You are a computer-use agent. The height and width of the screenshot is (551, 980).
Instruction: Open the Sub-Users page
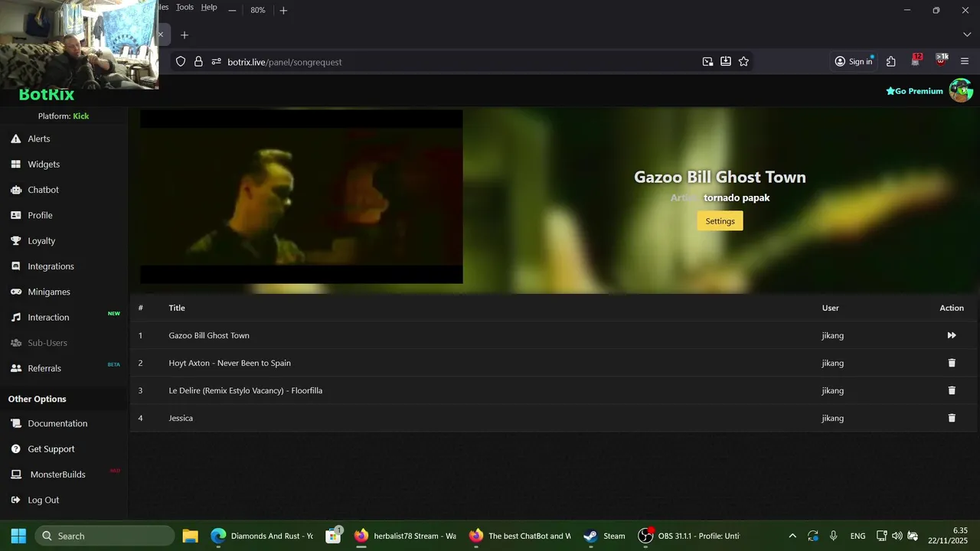tap(47, 343)
